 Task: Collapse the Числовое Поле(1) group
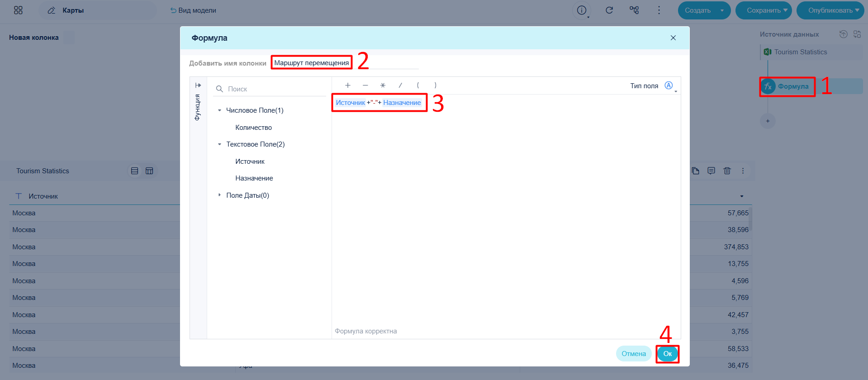[x=219, y=110]
